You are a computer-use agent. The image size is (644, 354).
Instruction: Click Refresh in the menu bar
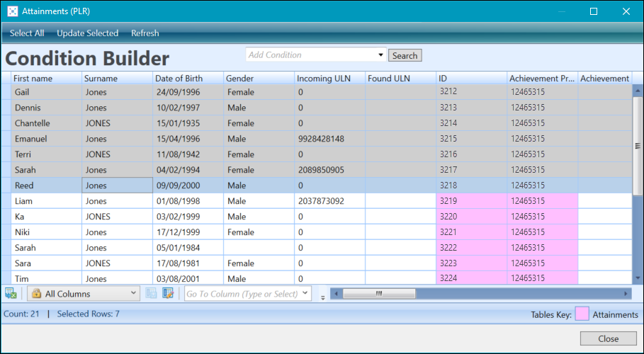coord(145,33)
